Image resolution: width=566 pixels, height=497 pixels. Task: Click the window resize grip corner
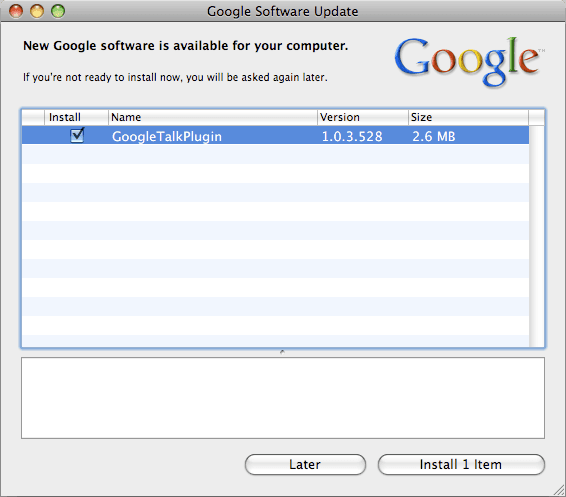559,490
